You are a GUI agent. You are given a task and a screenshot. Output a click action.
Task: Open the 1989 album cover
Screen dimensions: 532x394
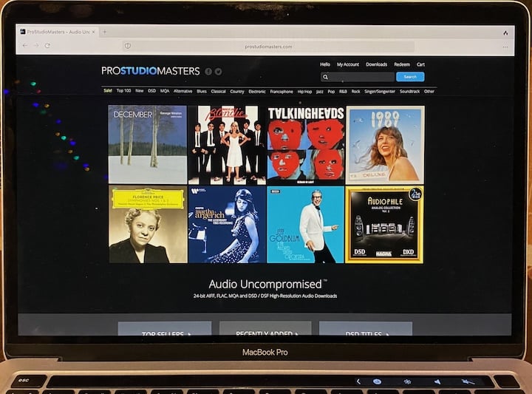point(385,145)
